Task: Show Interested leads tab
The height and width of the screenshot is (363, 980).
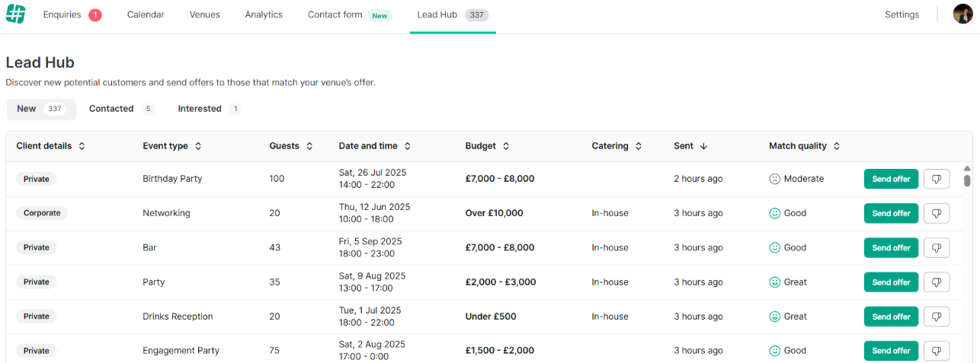Action: click(x=210, y=109)
